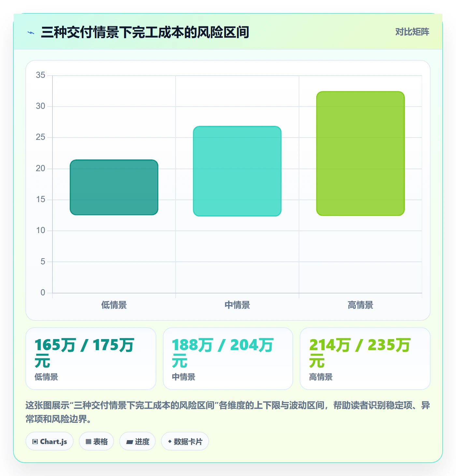456x476 pixels.
Task: Click the 高情景 x-axis label under the chart
Action: (361, 305)
